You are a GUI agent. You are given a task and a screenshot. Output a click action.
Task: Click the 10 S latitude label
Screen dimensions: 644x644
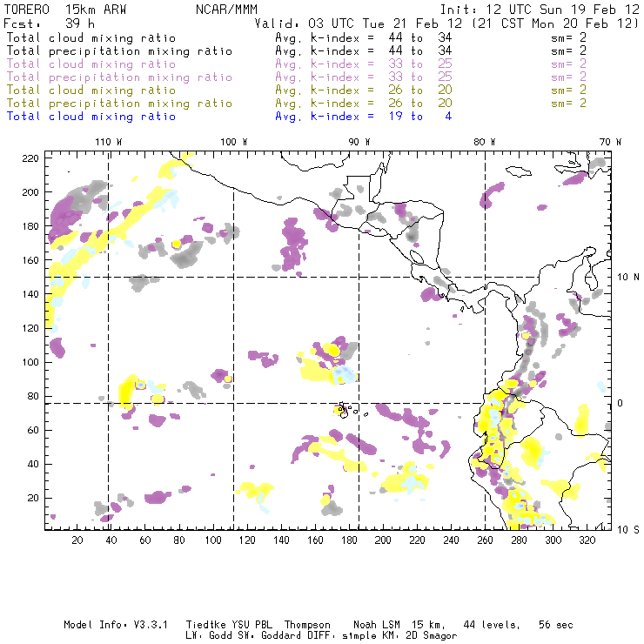628,529
